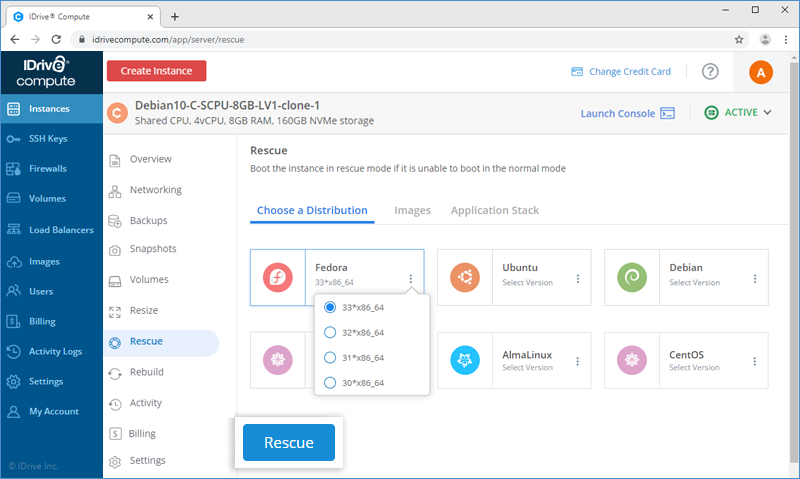Select the Ubuntu distribution card
Screen dimensions: 800x479
tap(514, 278)
